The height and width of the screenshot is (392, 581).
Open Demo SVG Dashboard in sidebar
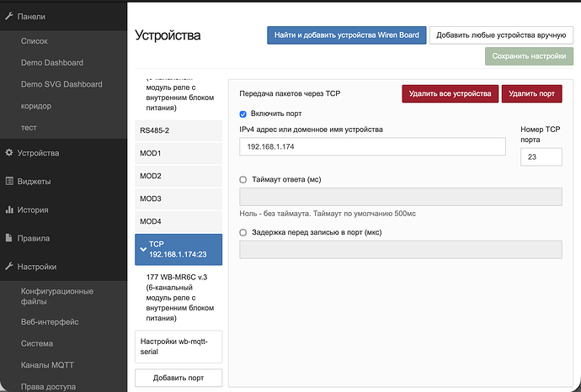(x=61, y=84)
